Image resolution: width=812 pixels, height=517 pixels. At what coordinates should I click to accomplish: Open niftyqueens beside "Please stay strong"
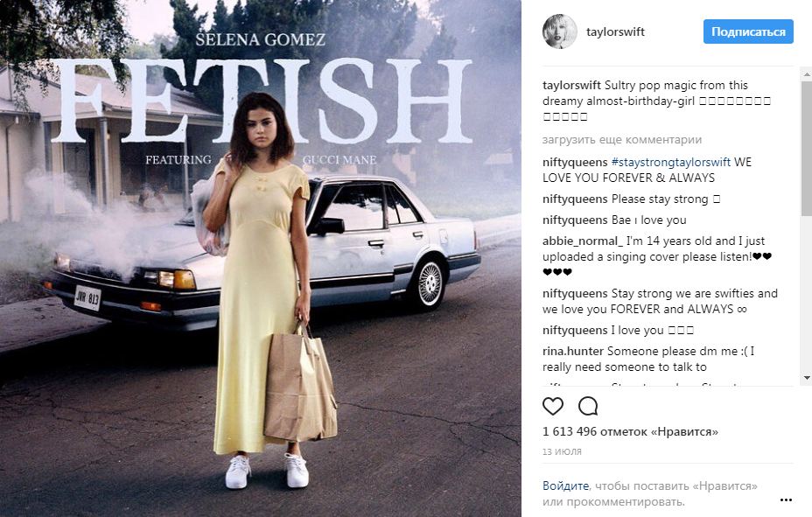click(575, 199)
